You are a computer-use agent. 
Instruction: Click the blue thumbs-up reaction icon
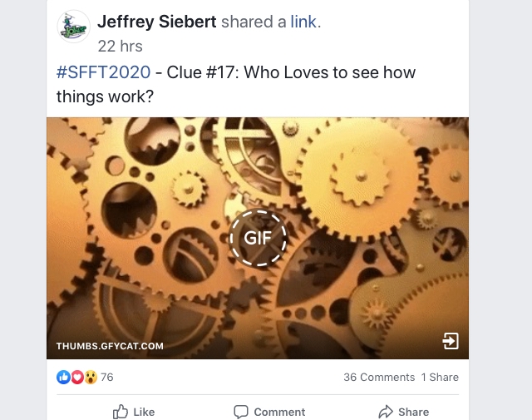pos(63,378)
